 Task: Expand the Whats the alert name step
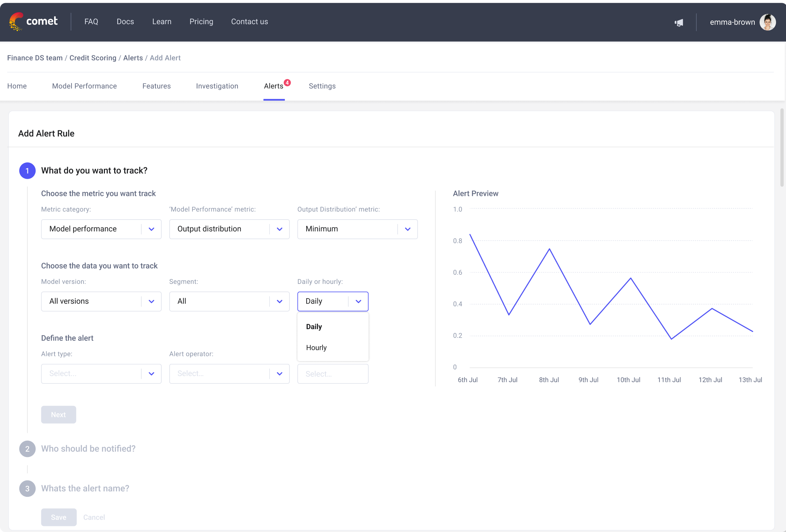click(x=85, y=488)
